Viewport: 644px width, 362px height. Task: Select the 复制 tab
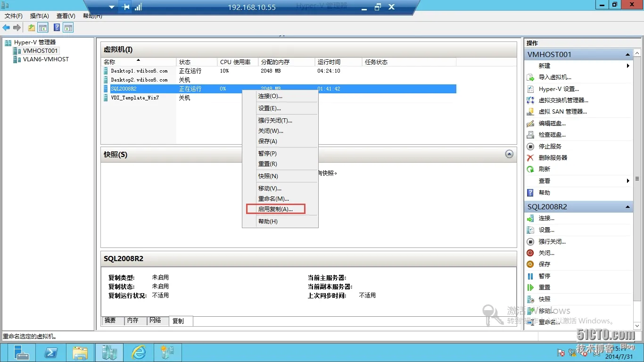tap(181, 321)
